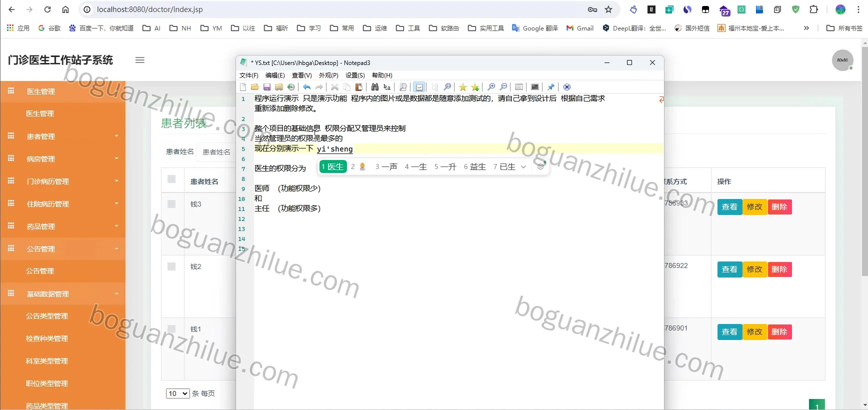The image size is (868, 410).
Task: Click the add-to-favorites star with plus icon
Action: [x=475, y=87]
